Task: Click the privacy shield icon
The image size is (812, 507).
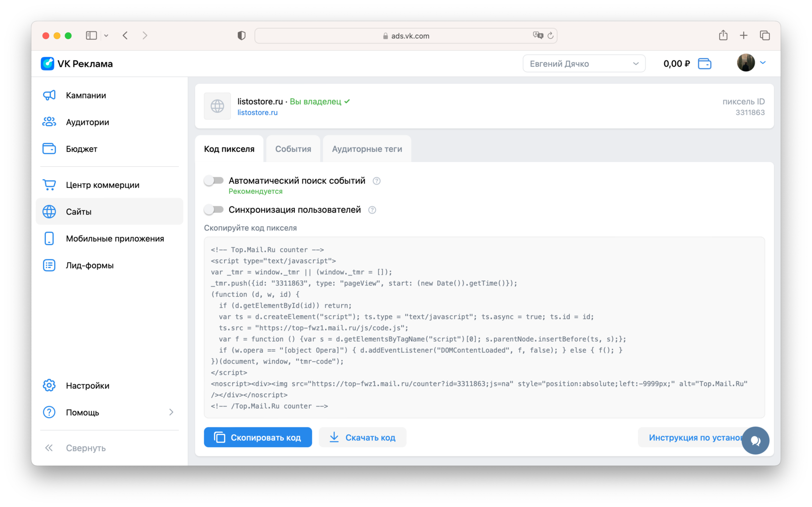Action: tap(241, 35)
